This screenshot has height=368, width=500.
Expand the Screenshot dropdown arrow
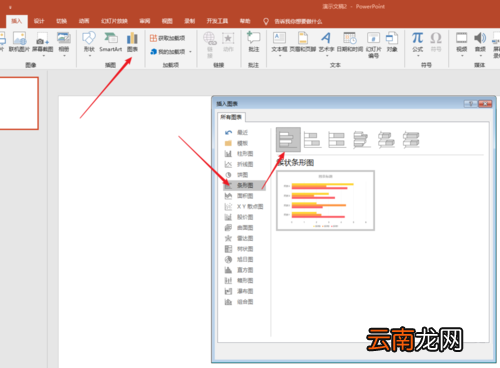pyautogui.click(x=43, y=56)
